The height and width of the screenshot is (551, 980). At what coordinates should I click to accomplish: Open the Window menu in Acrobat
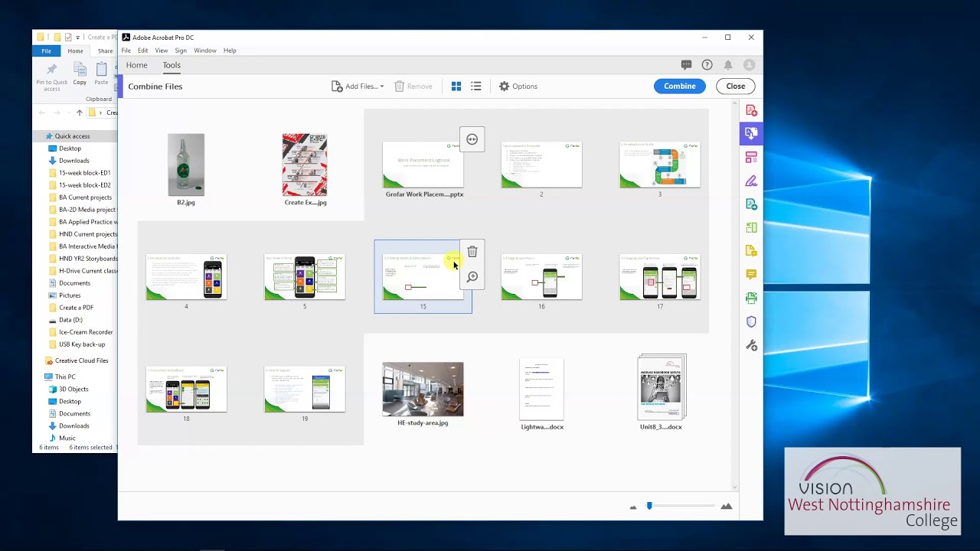coord(205,51)
